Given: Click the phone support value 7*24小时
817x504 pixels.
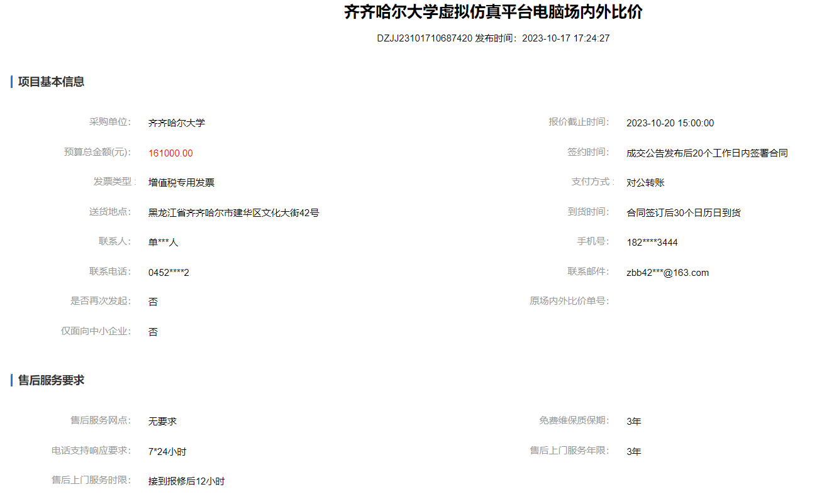Looking at the screenshot, I should pyautogui.click(x=167, y=452).
